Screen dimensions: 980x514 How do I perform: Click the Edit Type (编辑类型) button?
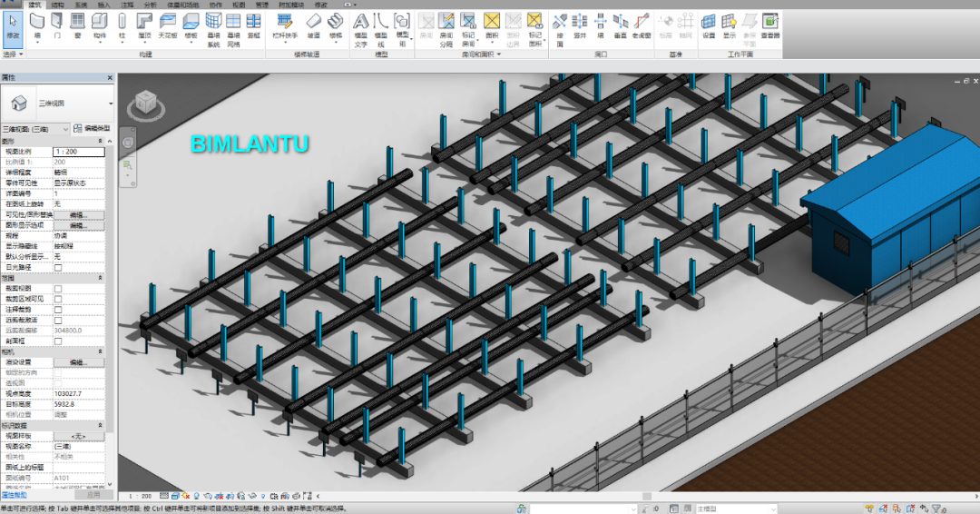tap(92, 129)
